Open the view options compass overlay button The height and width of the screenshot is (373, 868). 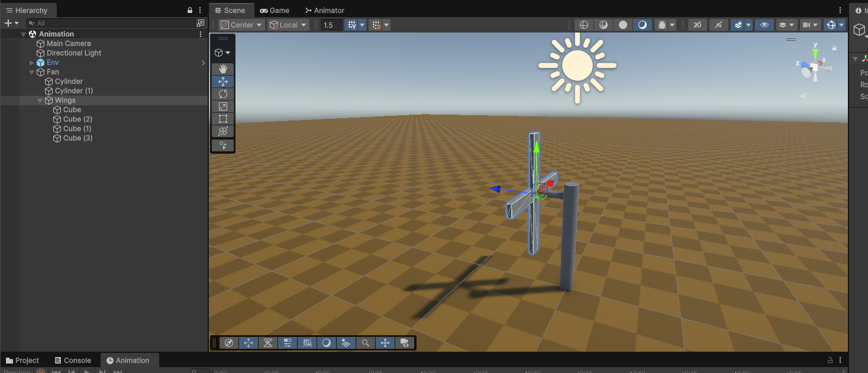pyautogui.click(x=229, y=343)
